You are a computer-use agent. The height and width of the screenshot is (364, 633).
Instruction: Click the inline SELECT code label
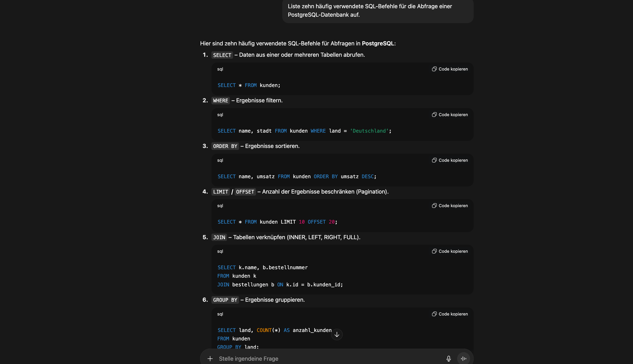[x=222, y=55]
